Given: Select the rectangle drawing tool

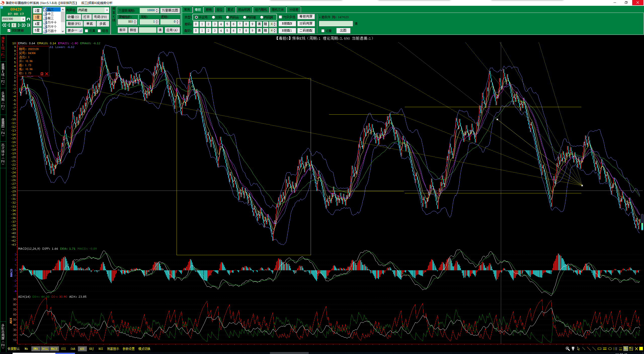Looking at the screenshot, I should pyautogui.click(x=599, y=349).
